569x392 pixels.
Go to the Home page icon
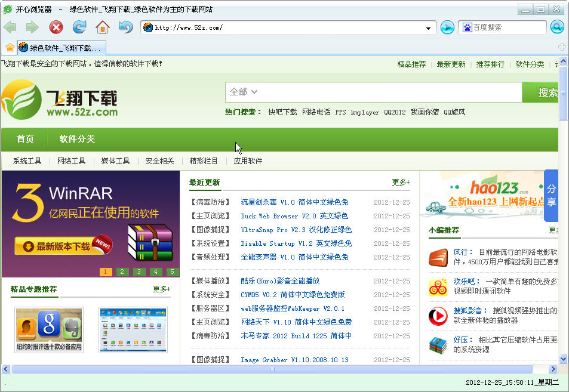tap(103, 27)
